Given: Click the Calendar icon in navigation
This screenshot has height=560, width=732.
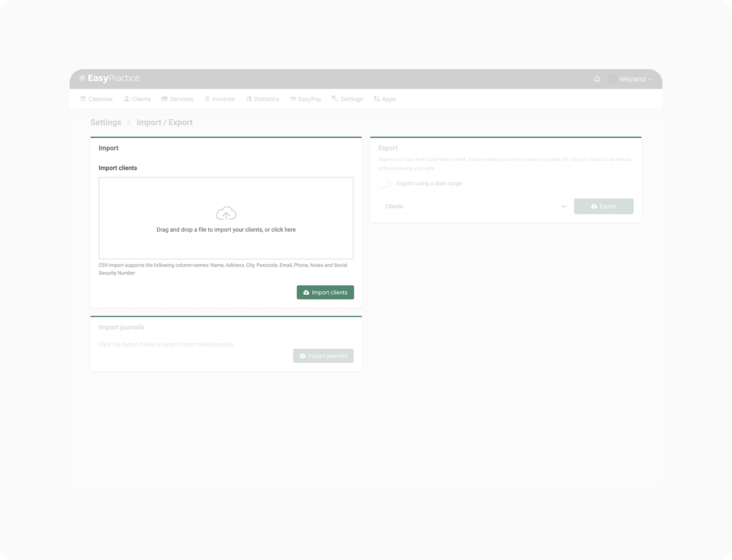Looking at the screenshot, I should tap(83, 99).
